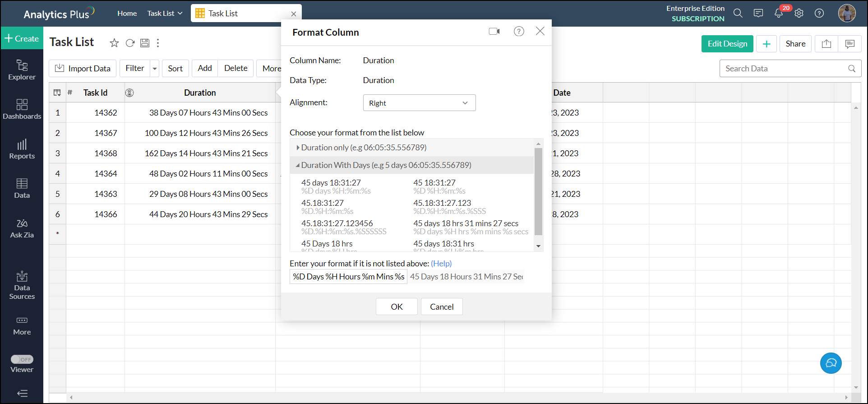Toggle the Viewer mode switch
This screenshot has width=868, height=404.
pos(22,359)
